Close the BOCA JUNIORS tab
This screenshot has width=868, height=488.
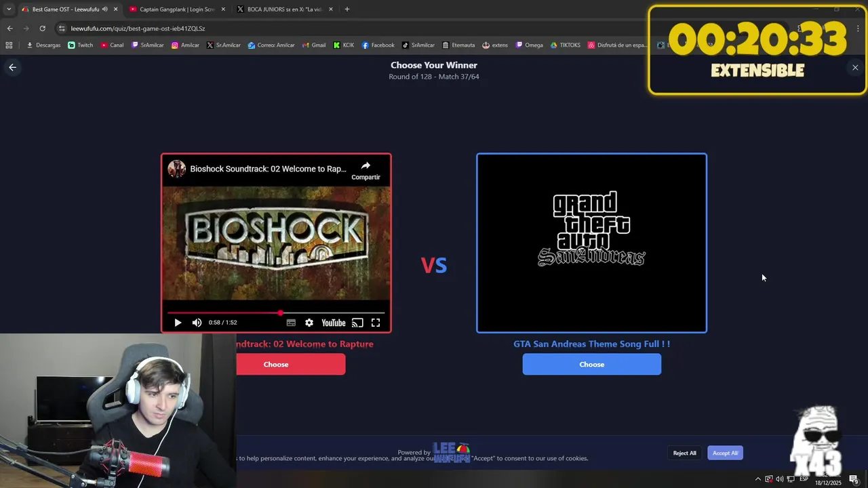(331, 9)
